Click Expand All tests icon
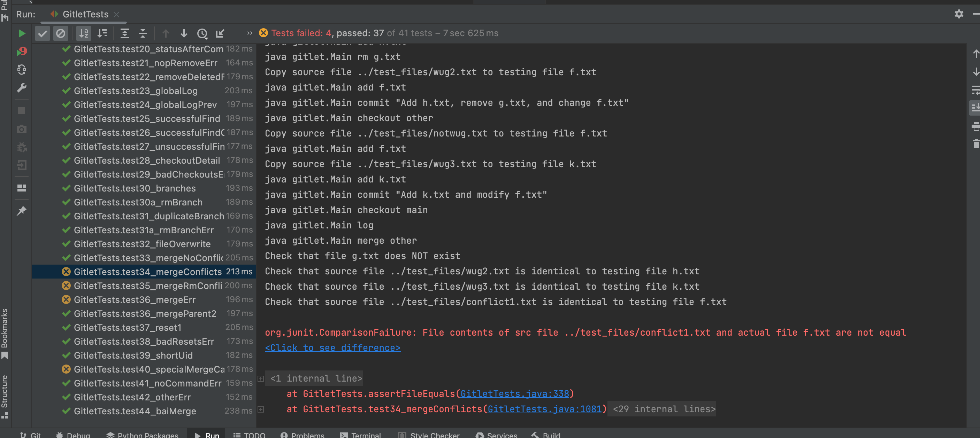Screen dimensions: 980x438 [x=124, y=33]
